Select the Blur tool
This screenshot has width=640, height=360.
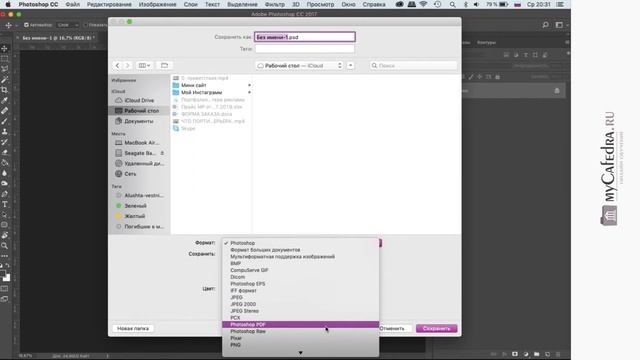click(x=4, y=173)
